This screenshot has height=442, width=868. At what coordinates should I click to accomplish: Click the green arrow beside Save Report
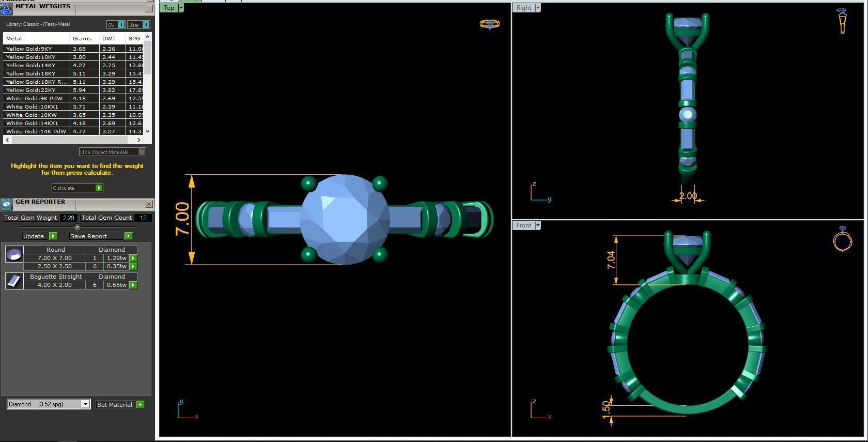point(128,236)
